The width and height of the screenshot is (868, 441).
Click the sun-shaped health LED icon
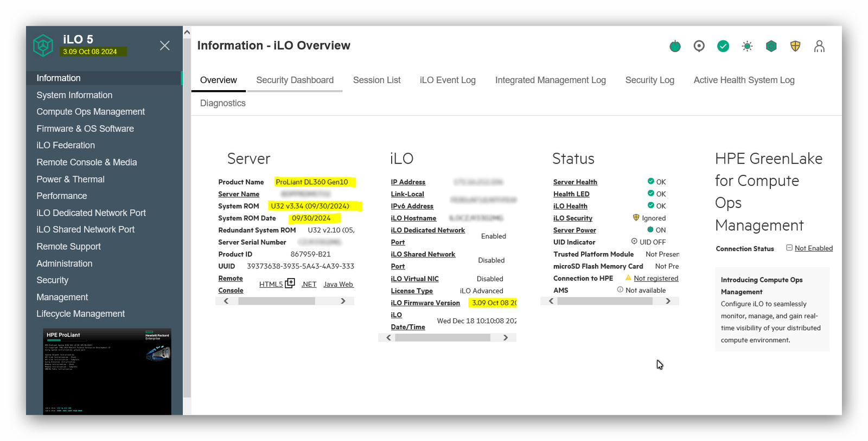pos(747,47)
